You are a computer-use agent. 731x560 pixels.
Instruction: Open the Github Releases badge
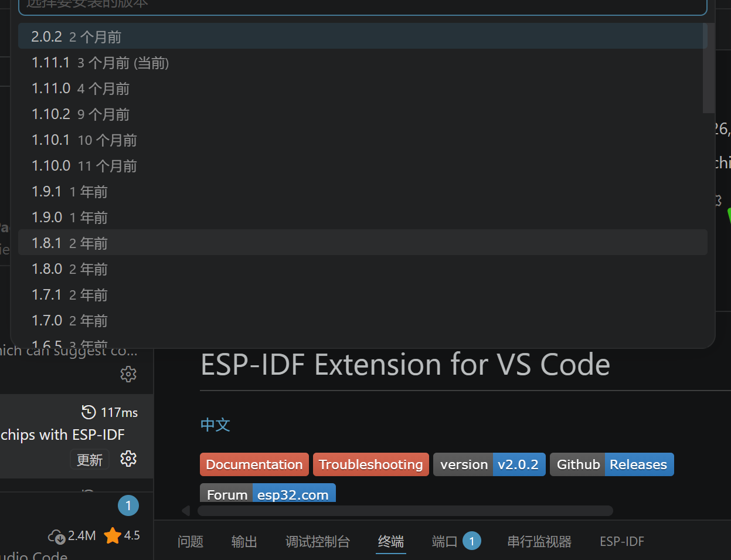tap(612, 464)
